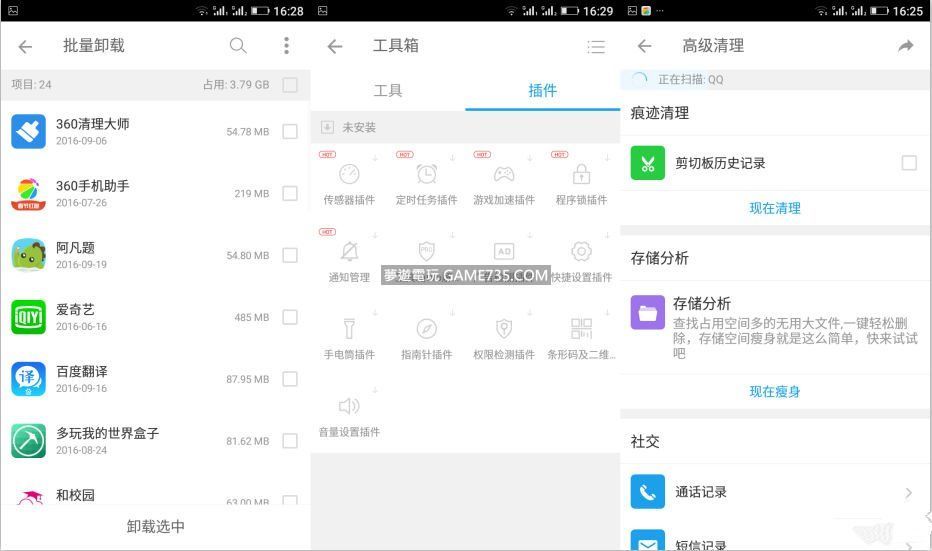Tap 多玩我的世界盒子 app icon
The width and height of the screenshot is (932, 551).
point(29,441)
